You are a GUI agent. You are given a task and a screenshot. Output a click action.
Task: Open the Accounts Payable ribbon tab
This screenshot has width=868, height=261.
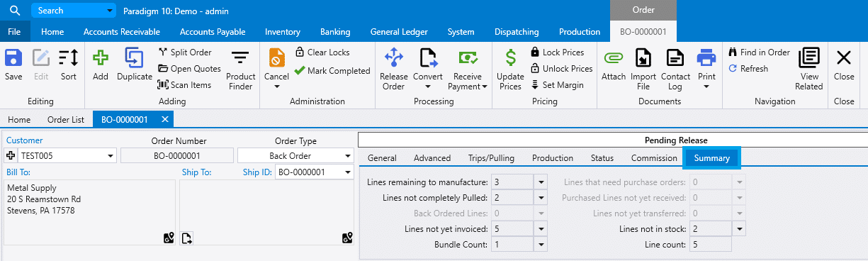213,32
